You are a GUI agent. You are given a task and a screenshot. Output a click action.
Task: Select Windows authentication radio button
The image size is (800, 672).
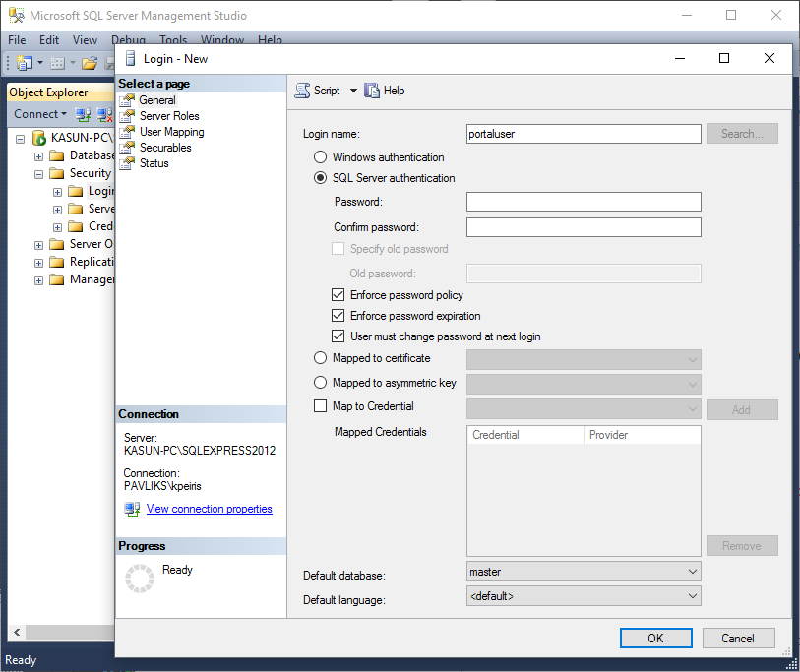tap(320, 157)
